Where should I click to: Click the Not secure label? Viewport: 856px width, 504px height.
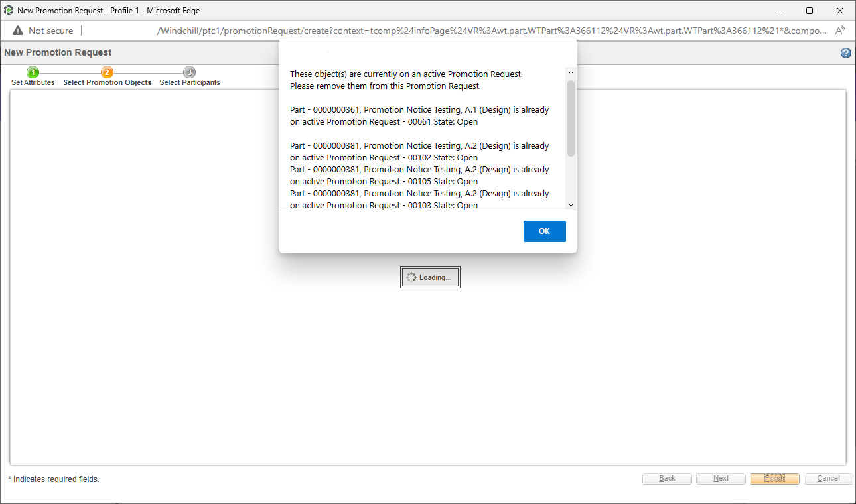(x=50, y=30)
